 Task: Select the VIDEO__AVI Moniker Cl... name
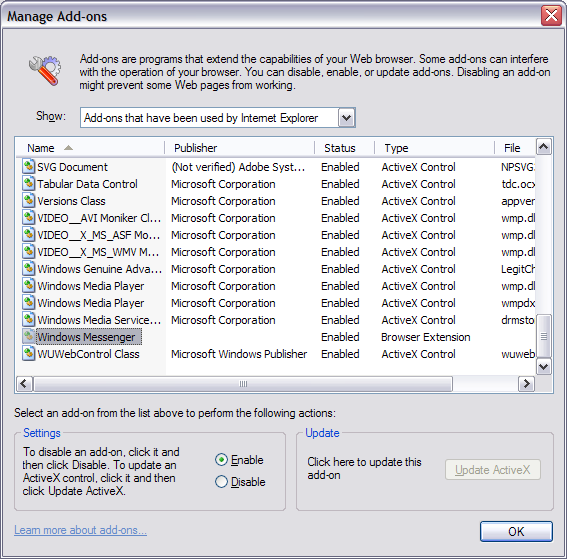(99, 218)
